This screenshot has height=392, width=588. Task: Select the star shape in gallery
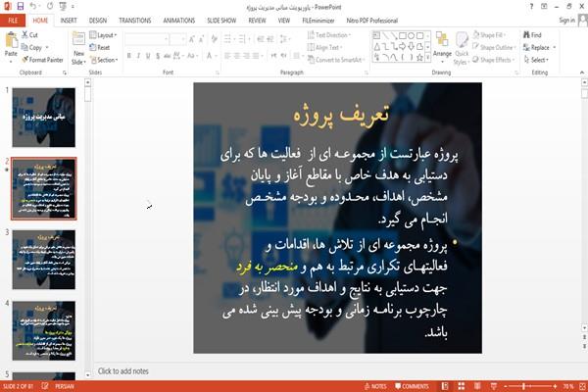[419, 58]
